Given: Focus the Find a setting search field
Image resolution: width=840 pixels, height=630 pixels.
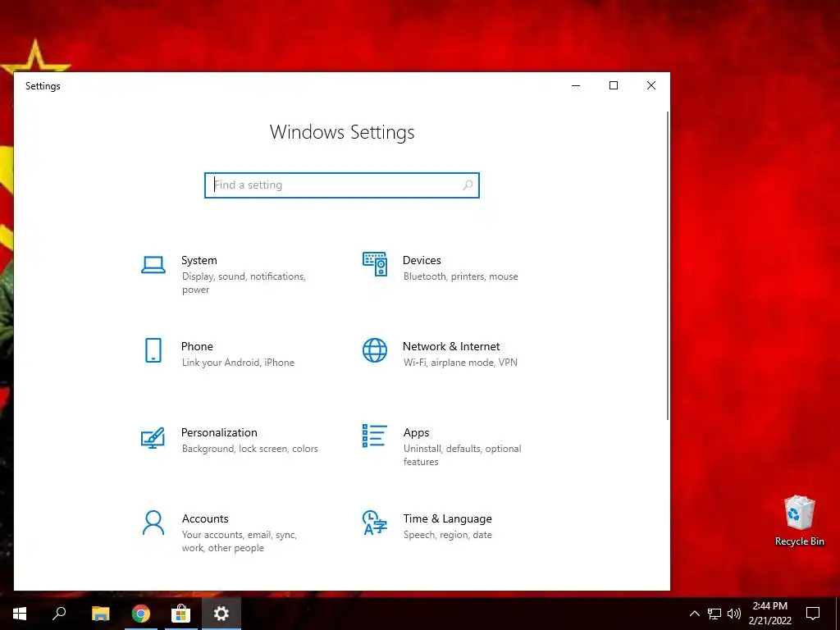Looking at the screenshot, I should [x=342, y=185].
